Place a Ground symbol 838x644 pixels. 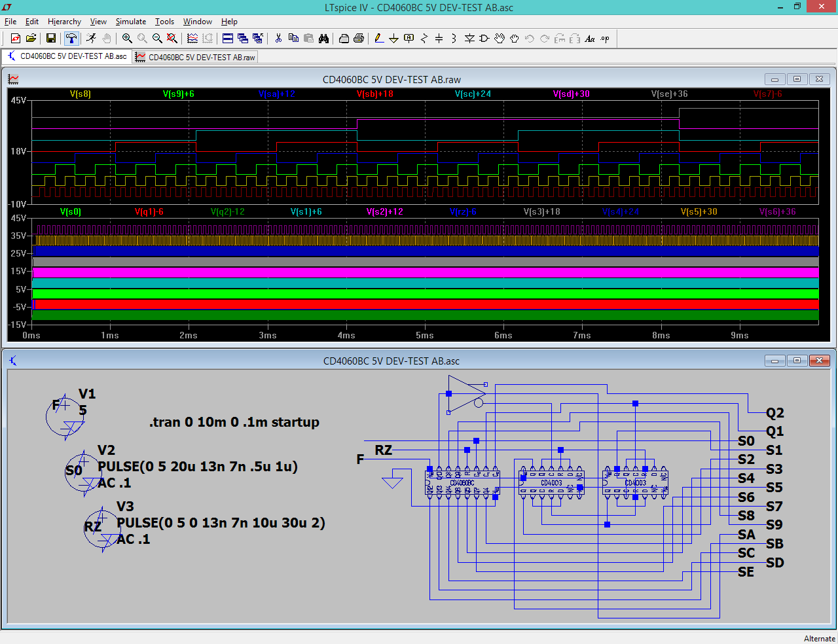(x=393, y=39)
